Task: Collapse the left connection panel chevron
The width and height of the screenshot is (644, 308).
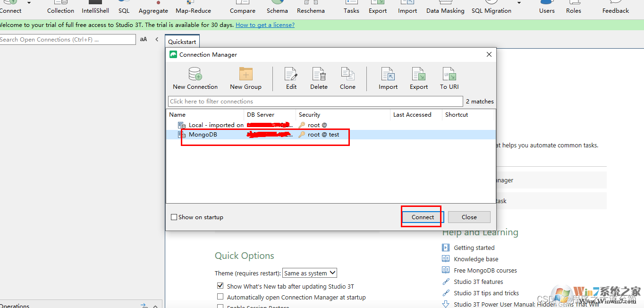Action: click(157, 40)
